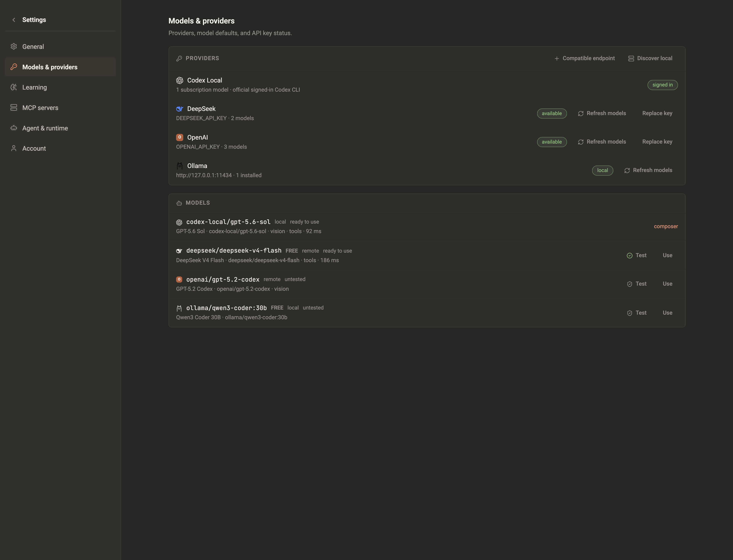
Task: Click the ollama/qwen3-coder:30b model icon
Action: (179, 308)
